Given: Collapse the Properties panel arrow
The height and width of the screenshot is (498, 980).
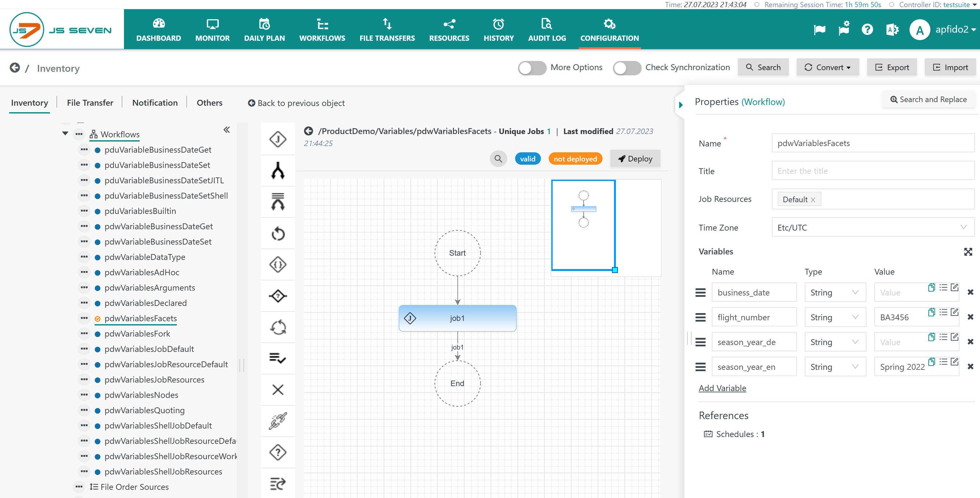Looking at the screenshot, I should coord(681,104).
